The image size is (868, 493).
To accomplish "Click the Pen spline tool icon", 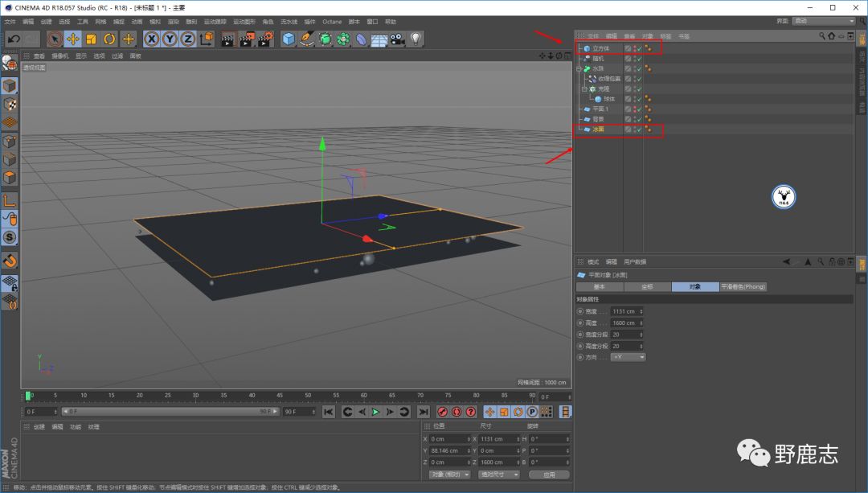I will [307, 39].
